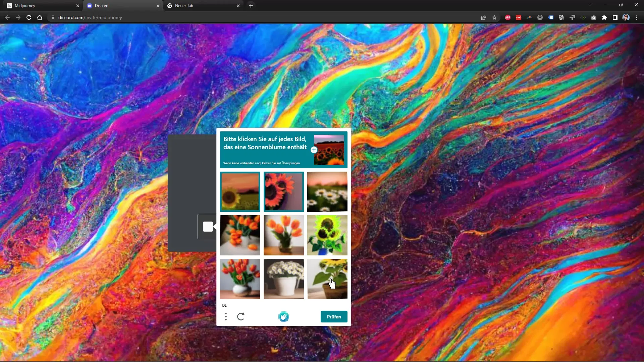Open the rainbow arc extension icon
This screenshot has height=362, width=644.
click(x=529, y=17)
